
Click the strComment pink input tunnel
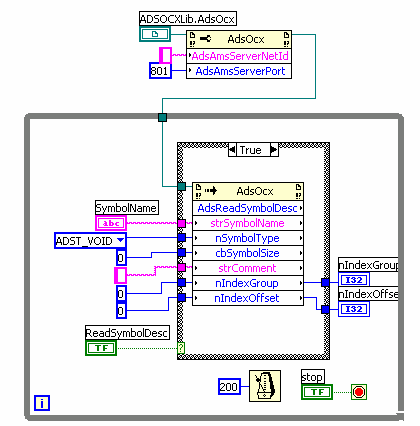181,267
